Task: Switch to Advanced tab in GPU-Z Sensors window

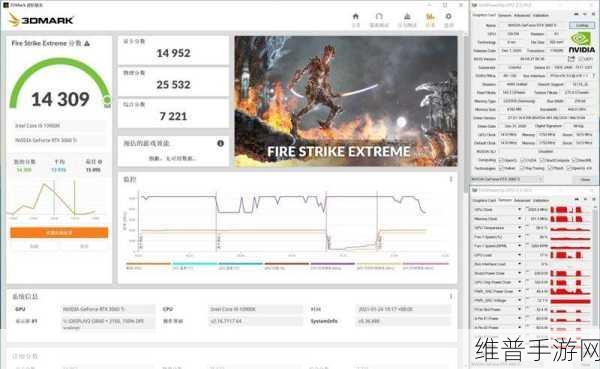Action: click(522, 200)
